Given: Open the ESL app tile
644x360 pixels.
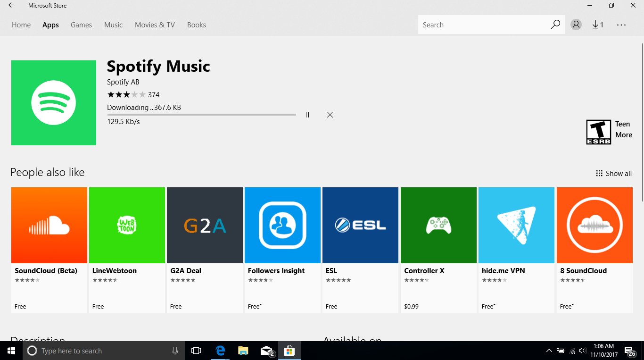Looking at the screenshot, I should tap(360, 250).
